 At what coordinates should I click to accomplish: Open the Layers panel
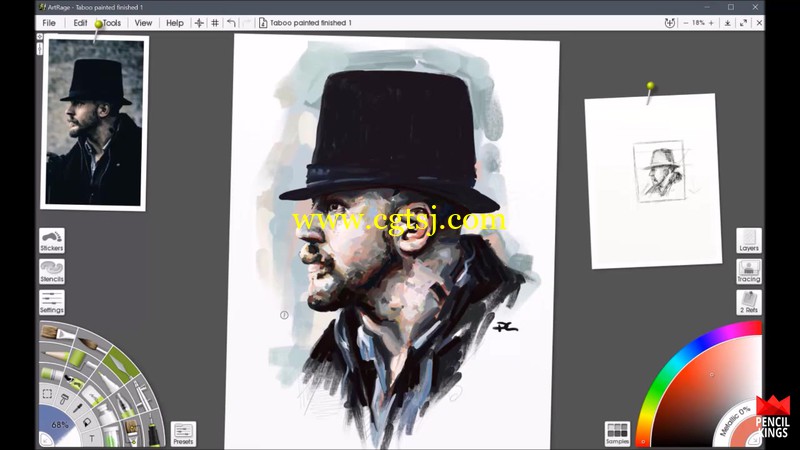pyautogui.click(x=748, y=240)
